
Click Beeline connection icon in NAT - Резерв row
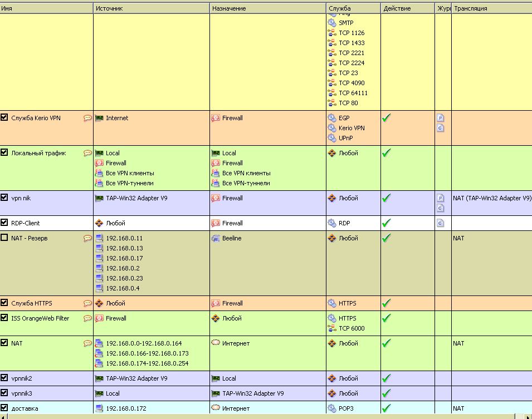[x=216, y=238]
